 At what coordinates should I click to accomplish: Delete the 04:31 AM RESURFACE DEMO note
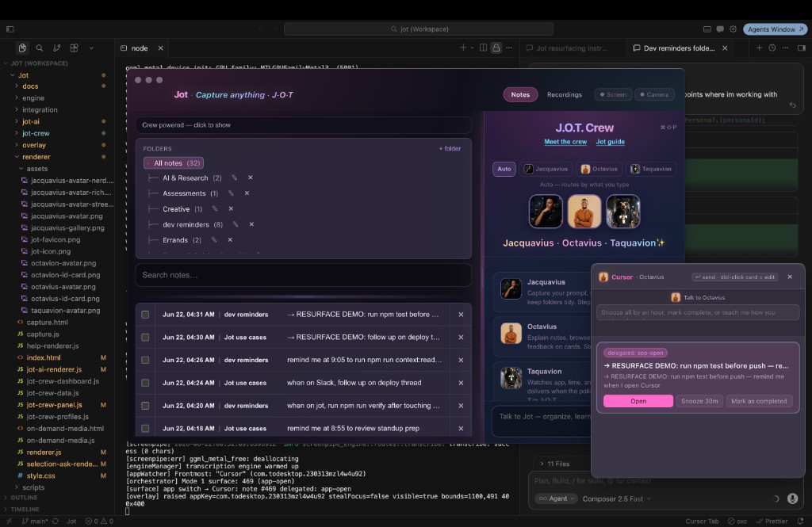461,315
